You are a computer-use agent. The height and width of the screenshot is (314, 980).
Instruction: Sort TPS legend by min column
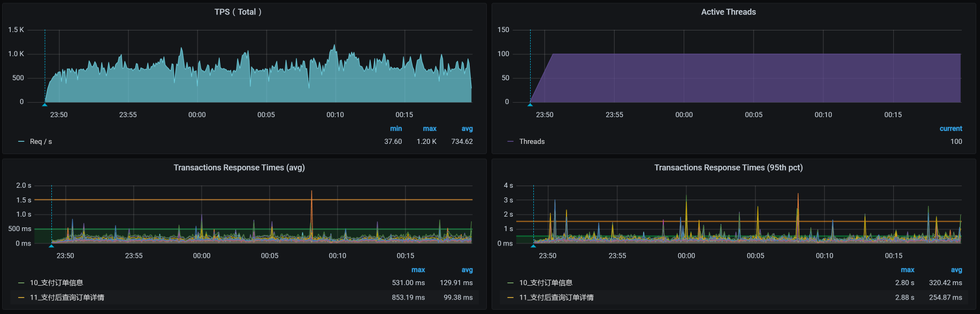point(396,129)
